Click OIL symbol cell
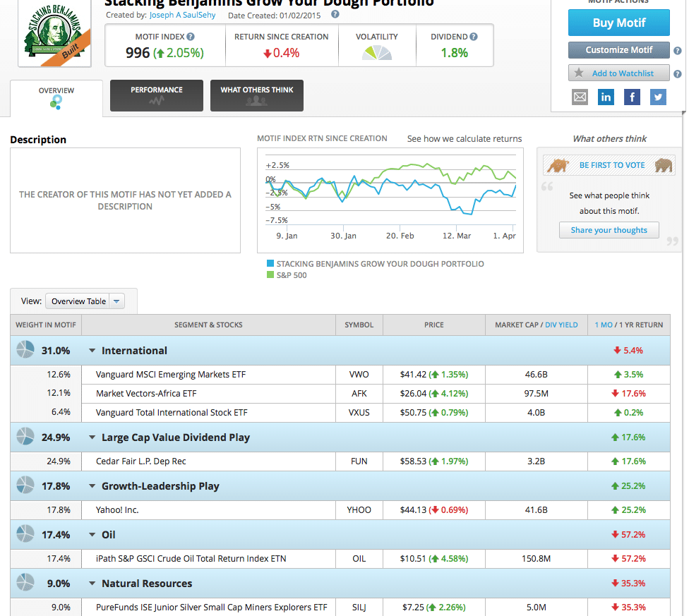This screenshot has height=616, width=689. click(x=359, y=559)
